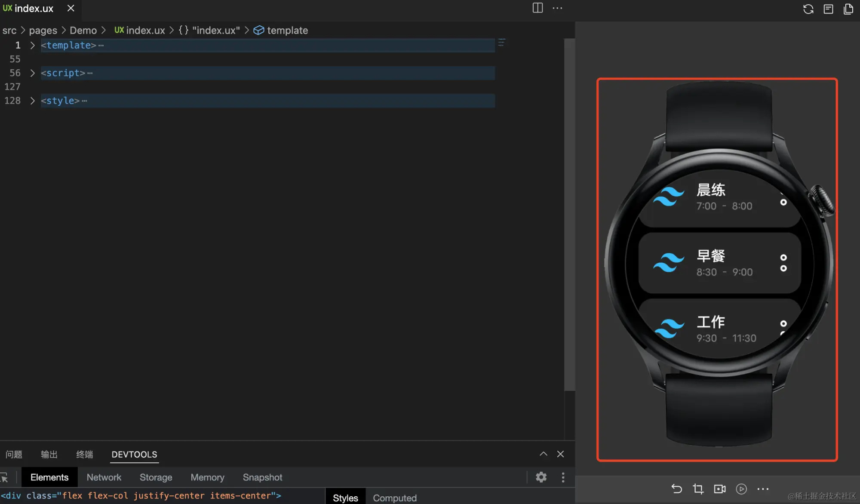Open DevTools vertical dots menu
860x504 pixels.
[x=563, y=477]
